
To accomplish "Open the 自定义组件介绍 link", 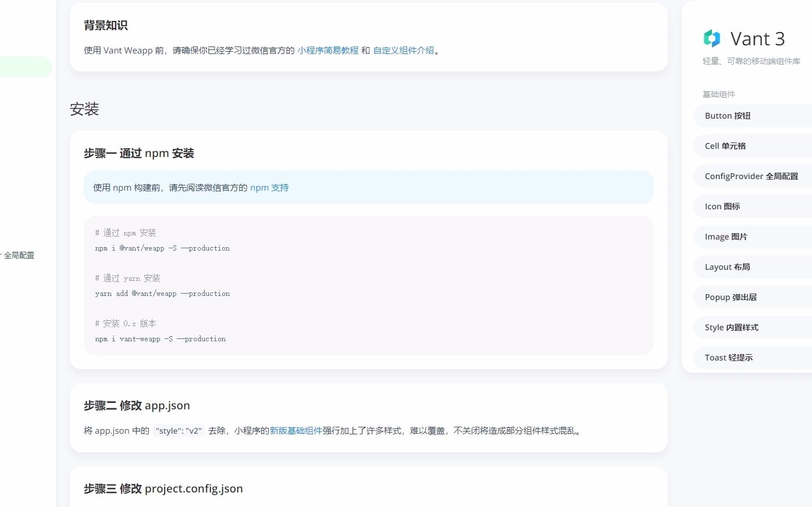I will pos(404,51).
